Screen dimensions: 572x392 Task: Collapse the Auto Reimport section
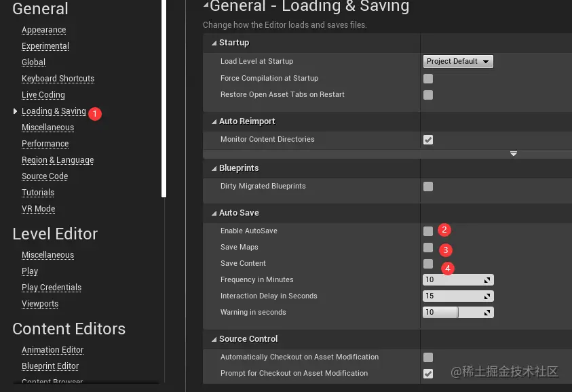pyautogui.click(x=214, y=122)
